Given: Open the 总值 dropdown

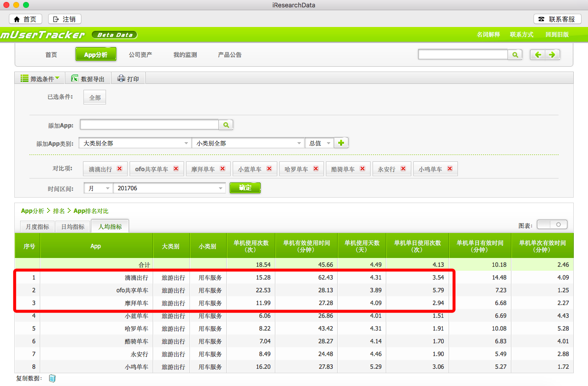Looking at the screenshot, I should (319, 143).
